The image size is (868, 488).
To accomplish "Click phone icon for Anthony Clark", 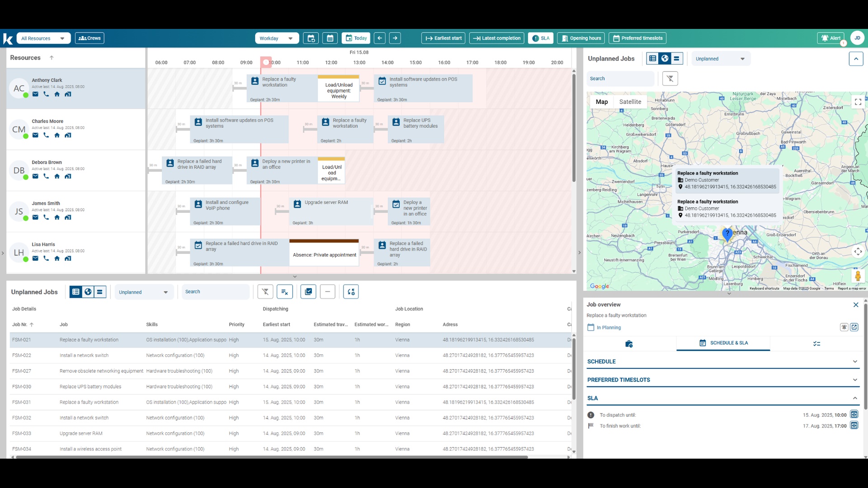I will tap(46, 94).
